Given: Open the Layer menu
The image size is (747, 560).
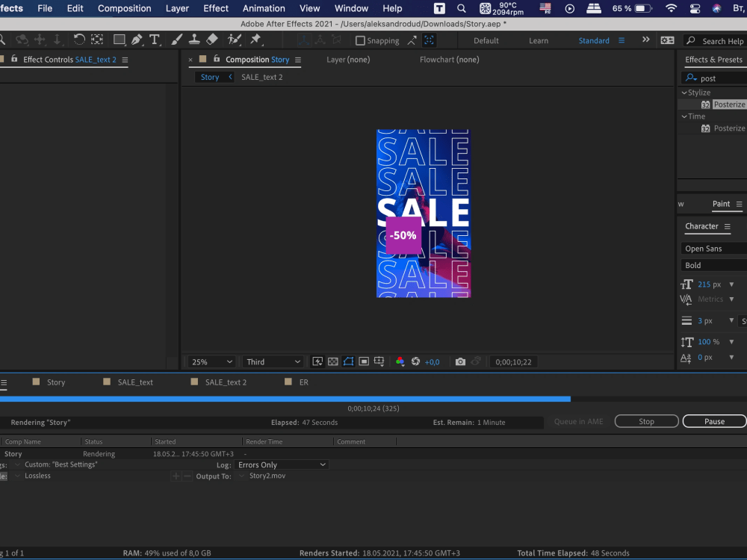Looking at the screenshot, I should pyautogui.click(x=177, y=8).
